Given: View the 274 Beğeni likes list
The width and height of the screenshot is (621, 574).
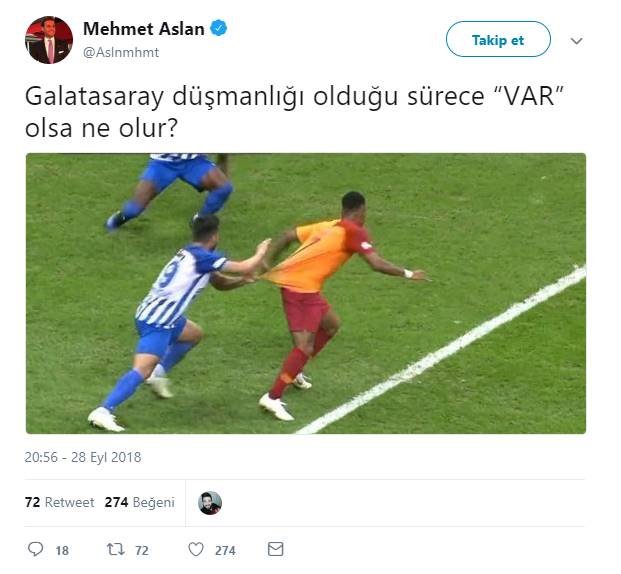Looking at the screenshot, I should (x=139, y=502).
